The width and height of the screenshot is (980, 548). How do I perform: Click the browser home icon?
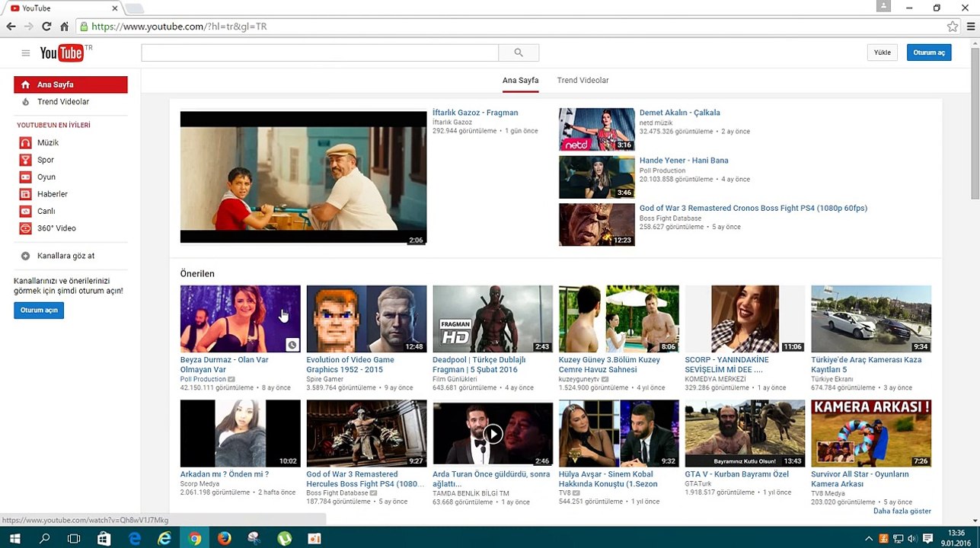click(64, 26)
